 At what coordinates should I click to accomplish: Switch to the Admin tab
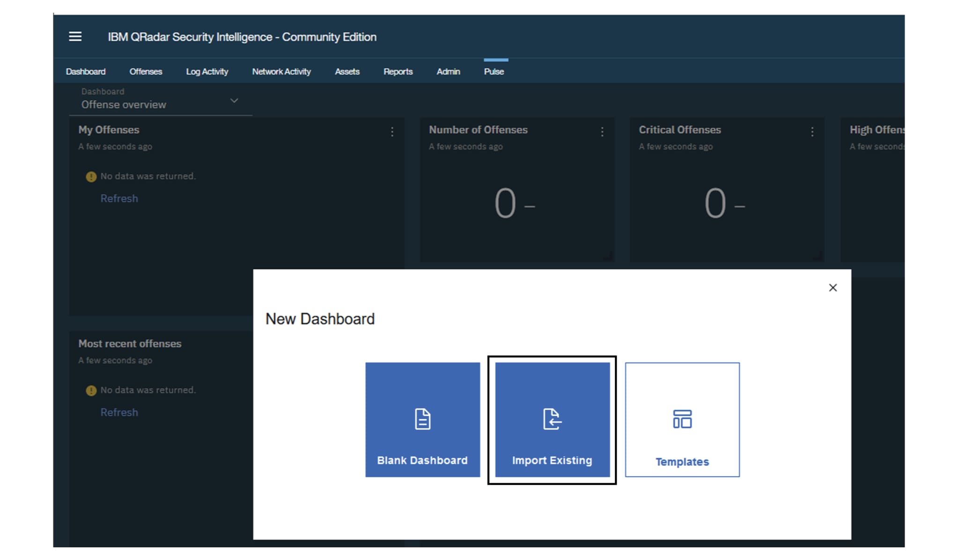pyautogui.click(x=448, y=71)
